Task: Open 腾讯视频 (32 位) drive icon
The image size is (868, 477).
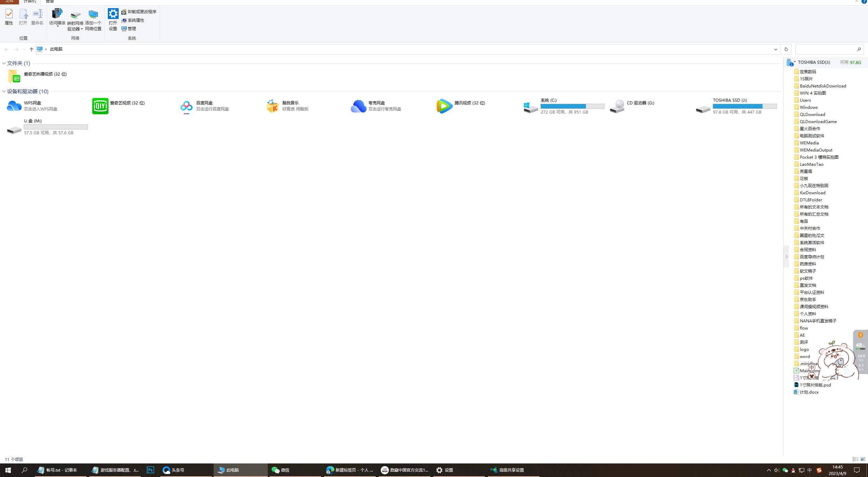Action: 444,106
